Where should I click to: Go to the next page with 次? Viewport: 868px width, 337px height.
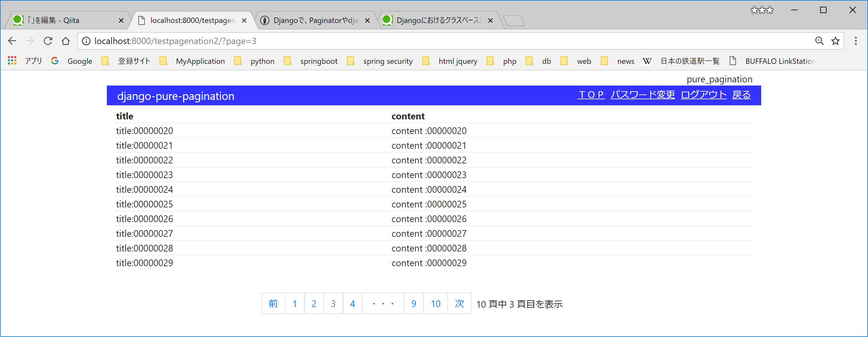pyautogui.click(x=459, y=303)
